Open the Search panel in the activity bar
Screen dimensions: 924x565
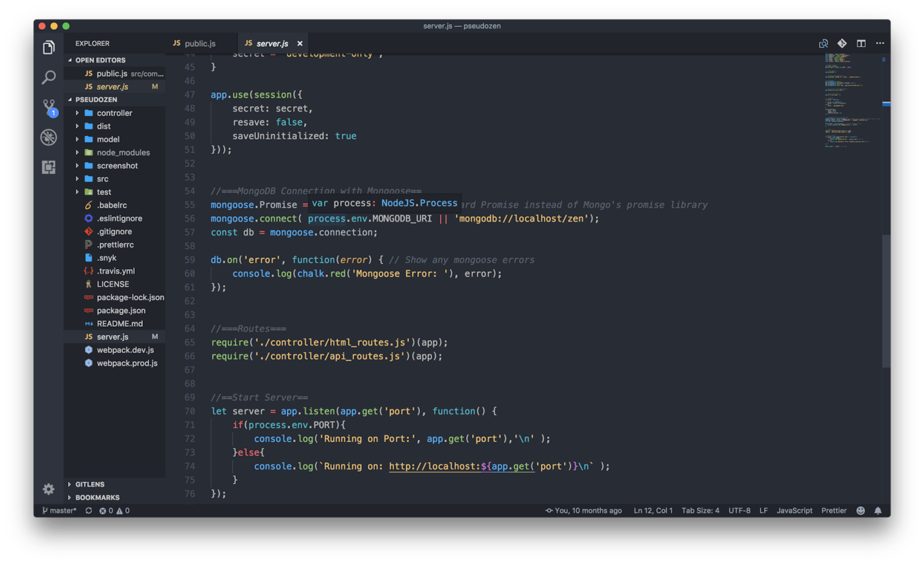click(49, 77)
